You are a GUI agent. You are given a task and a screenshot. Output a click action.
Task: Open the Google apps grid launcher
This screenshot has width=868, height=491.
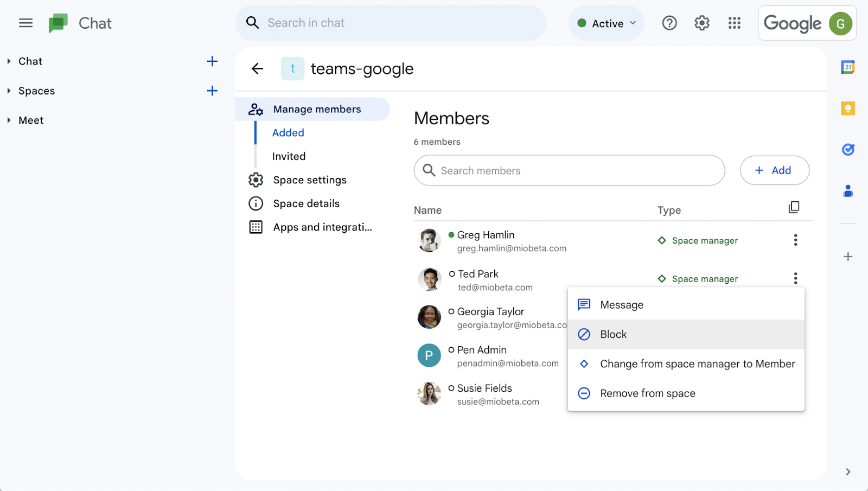point(735,23)
